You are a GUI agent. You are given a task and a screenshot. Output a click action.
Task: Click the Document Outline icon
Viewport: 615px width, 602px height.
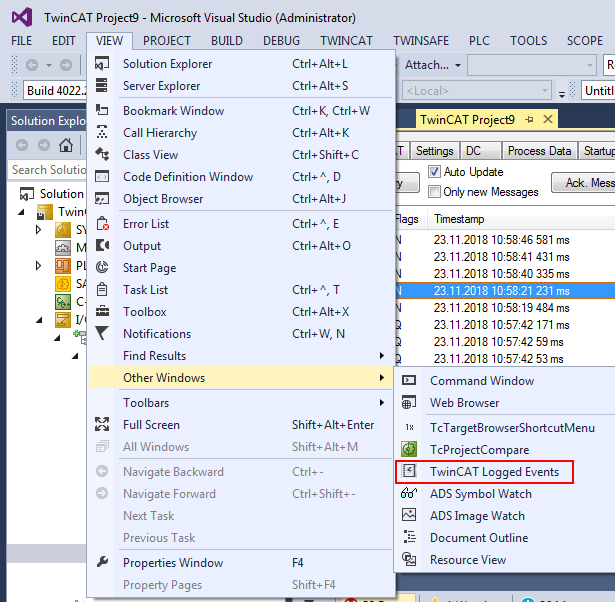point(409,537)
